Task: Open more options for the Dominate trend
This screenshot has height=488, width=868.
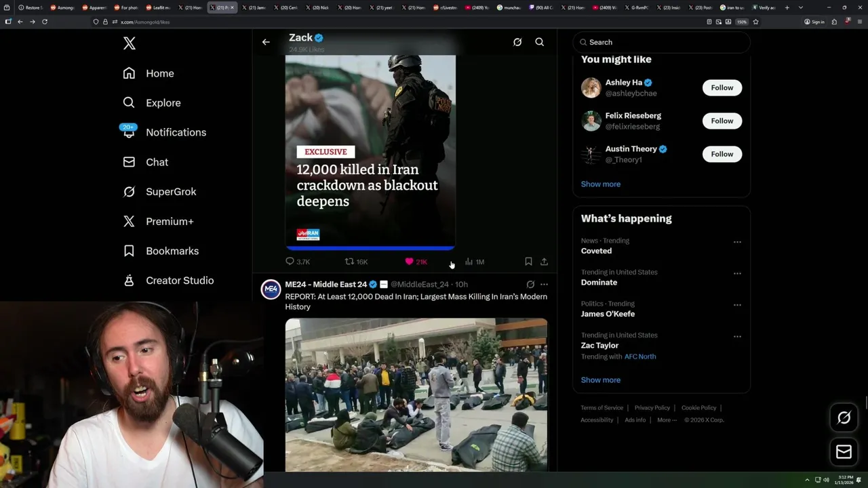Action: pyautogui.click(x=737, y=274)
